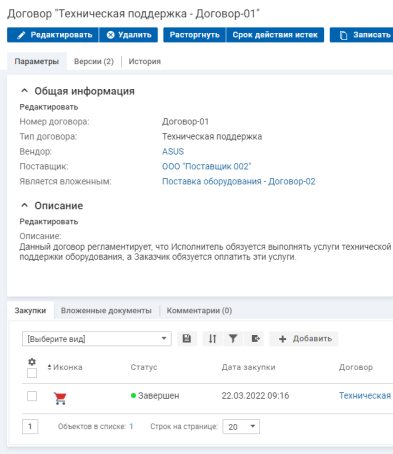Click the Расторгнуть button
393x454 pixels.
click(195, 35)
